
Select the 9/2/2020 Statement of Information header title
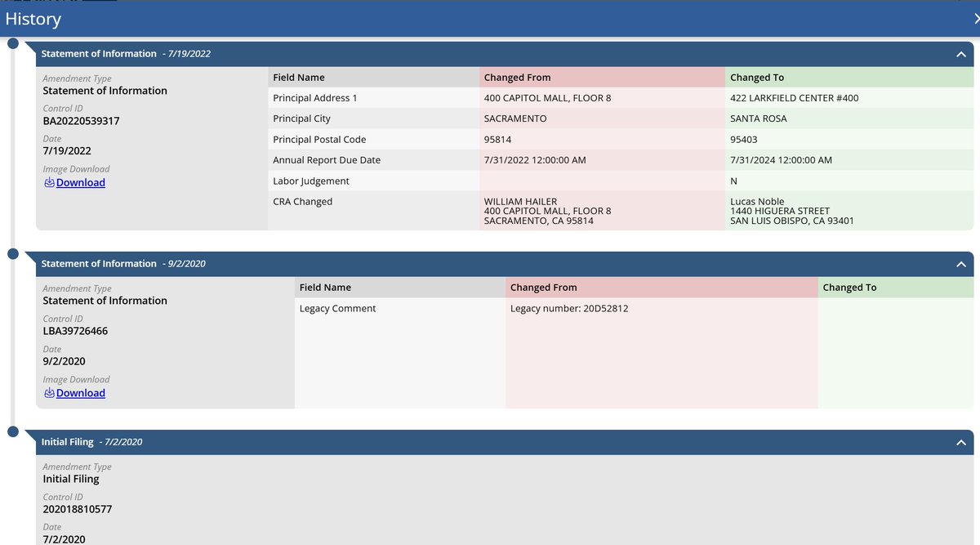pos(99,264)
